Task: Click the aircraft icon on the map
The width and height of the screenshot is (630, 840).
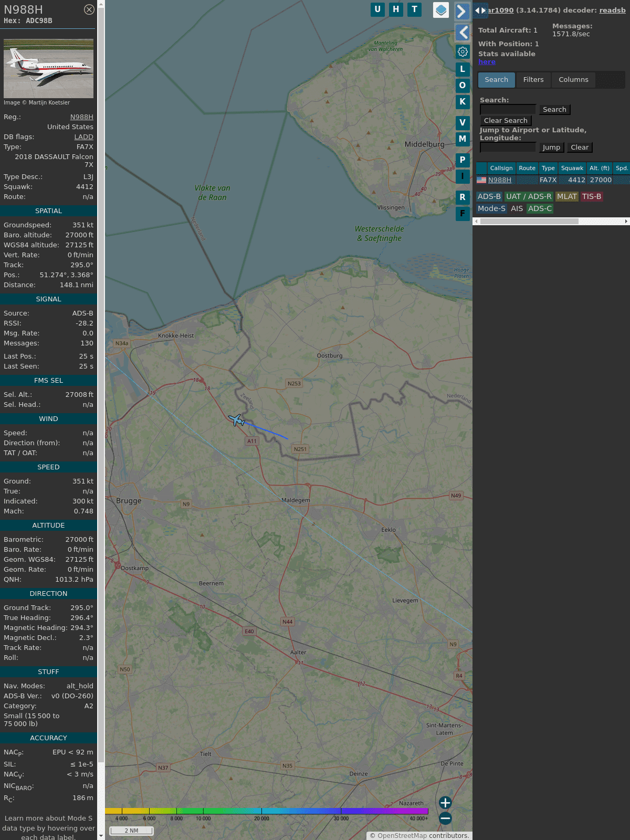Action: [237, 420]
